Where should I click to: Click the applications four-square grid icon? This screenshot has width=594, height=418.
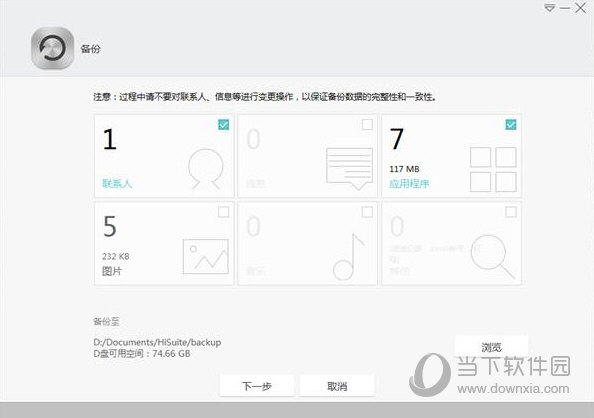[493, 169]
